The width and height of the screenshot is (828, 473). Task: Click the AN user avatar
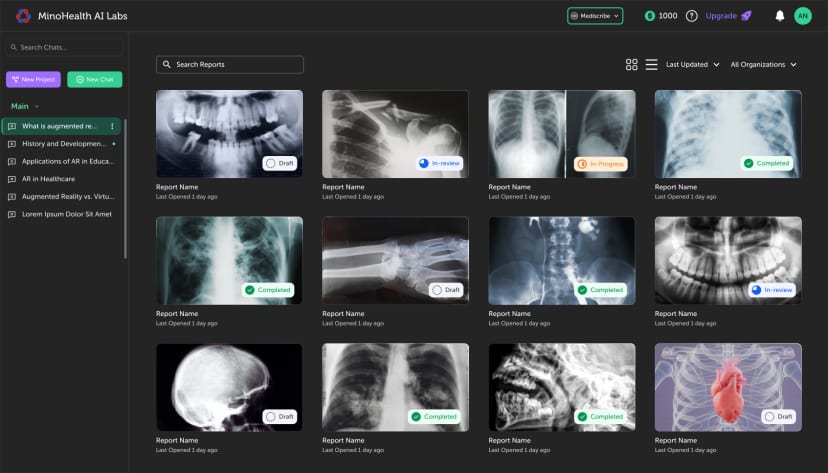coord(803,16)
